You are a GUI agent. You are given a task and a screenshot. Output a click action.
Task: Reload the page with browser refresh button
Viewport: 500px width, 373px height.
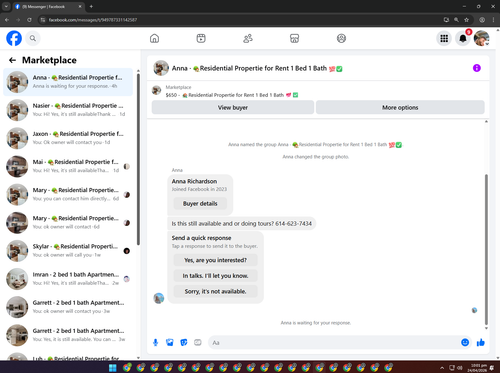click(x=29, y=20)
